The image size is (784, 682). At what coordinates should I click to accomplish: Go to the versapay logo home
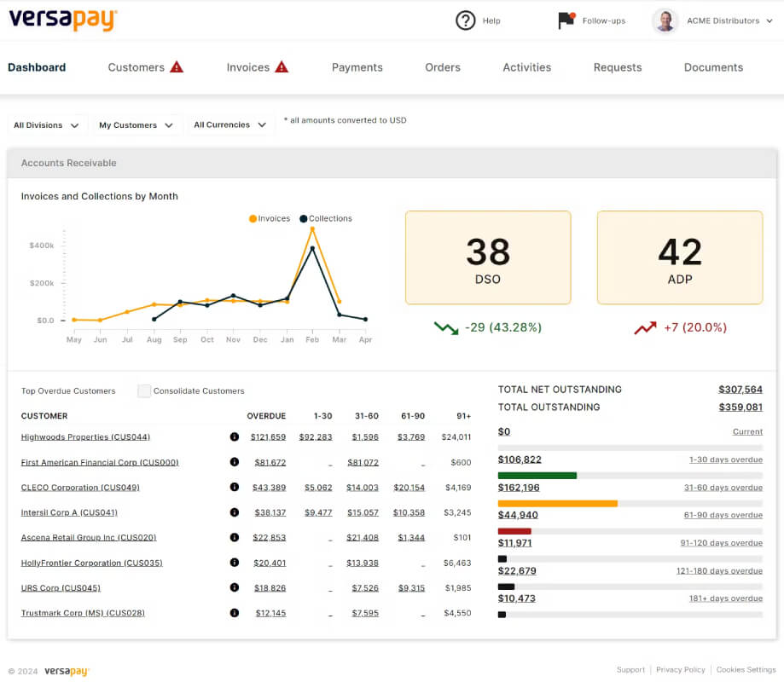click(63, 20)
